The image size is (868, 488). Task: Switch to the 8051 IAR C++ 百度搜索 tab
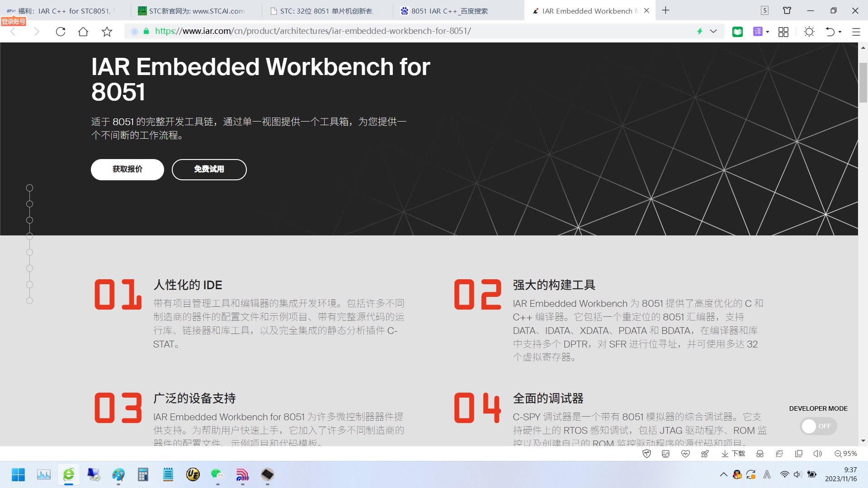pos(459,11)
